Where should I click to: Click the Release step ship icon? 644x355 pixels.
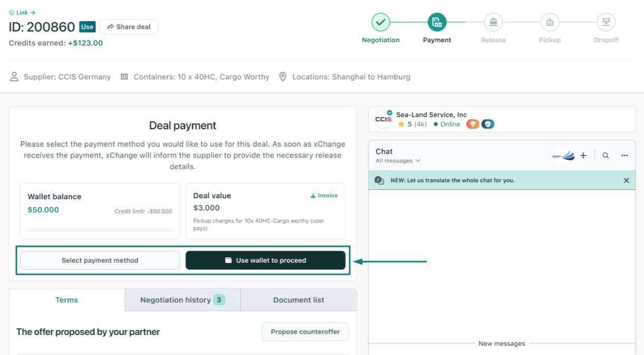click(x=493, y=22)
